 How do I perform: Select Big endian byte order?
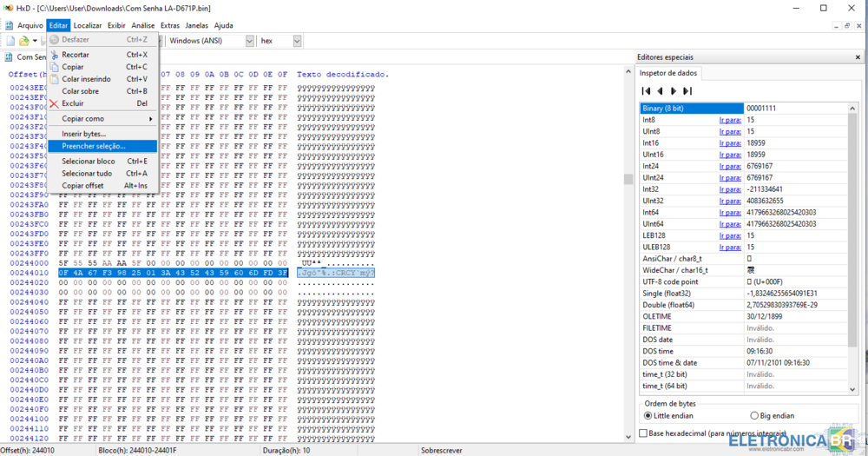753,416
